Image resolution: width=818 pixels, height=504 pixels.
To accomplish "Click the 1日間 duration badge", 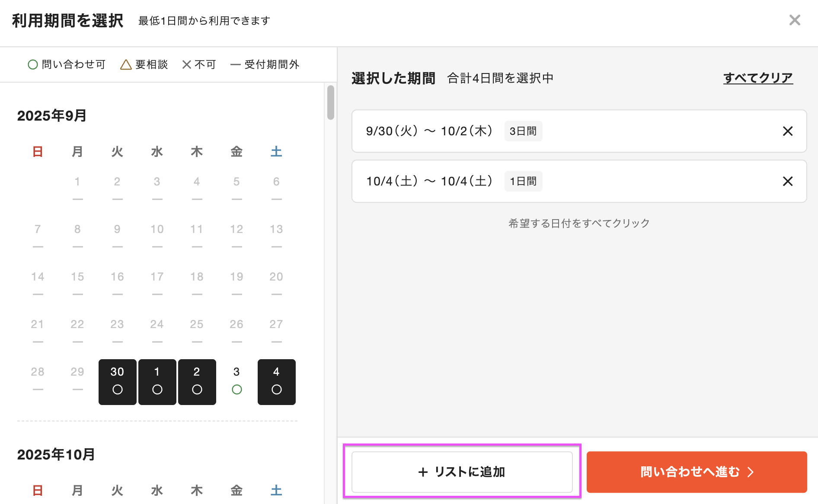I will (x=523, y=181).
